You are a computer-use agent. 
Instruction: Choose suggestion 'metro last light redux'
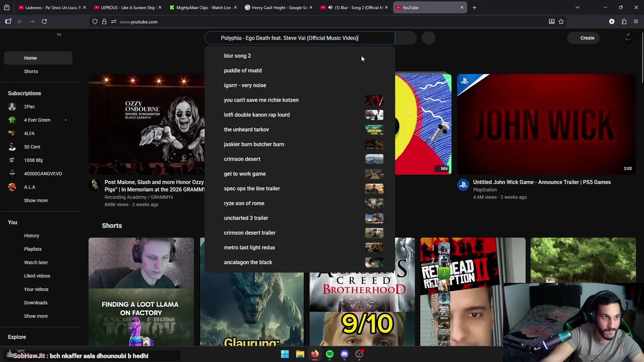coord(299,247)
